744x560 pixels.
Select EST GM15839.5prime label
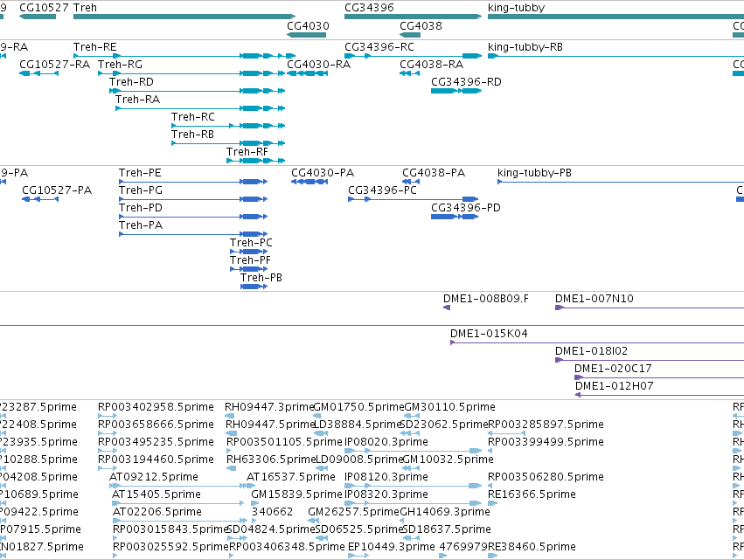[x=296, y=495]
